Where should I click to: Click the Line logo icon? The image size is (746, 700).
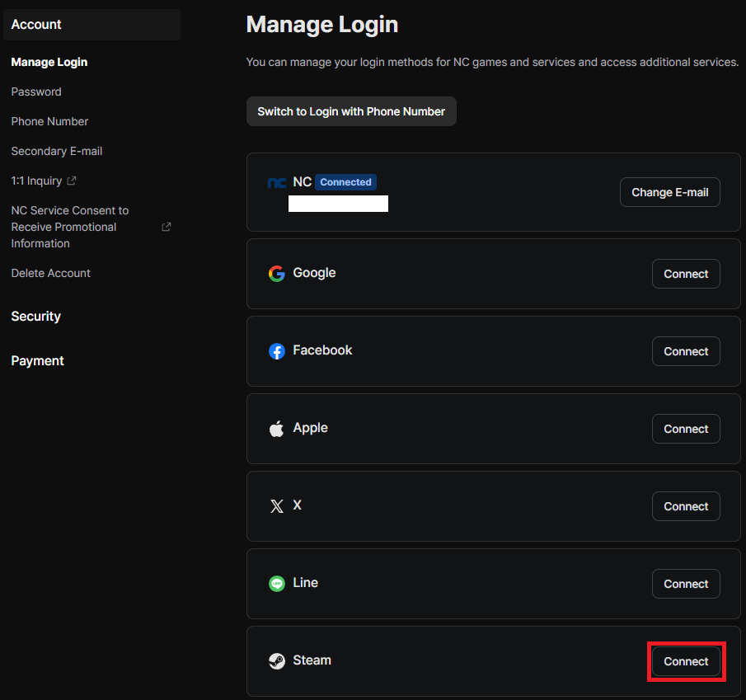click(276, 584)
